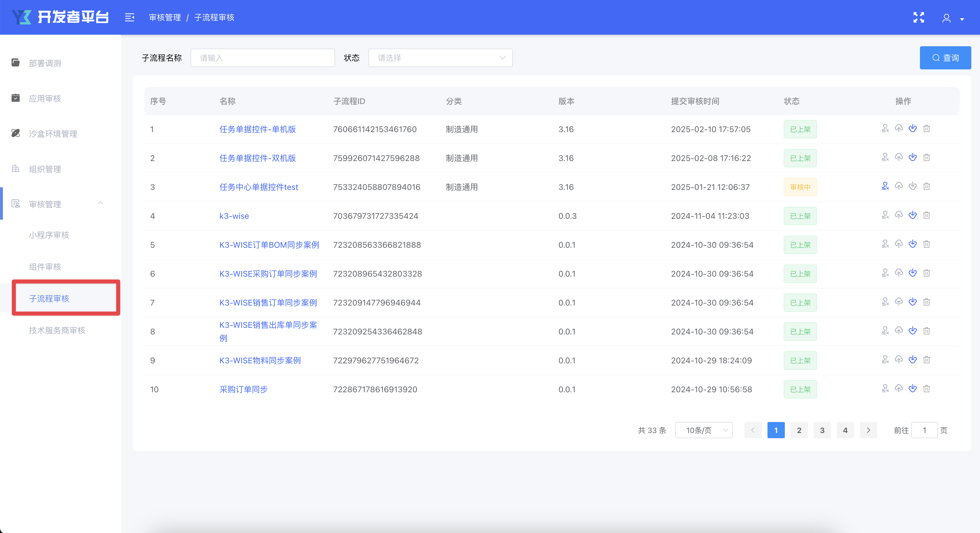Delete the K3-WISE物料同步案例 row via trash icon
This screenshot has height=533, width=980.
point(926,360)
